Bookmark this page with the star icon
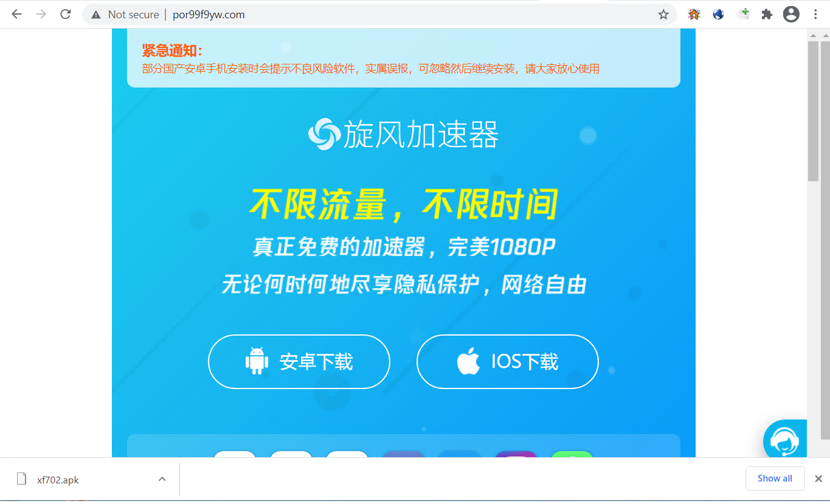 pyautogui.click(x=663, y=15)
